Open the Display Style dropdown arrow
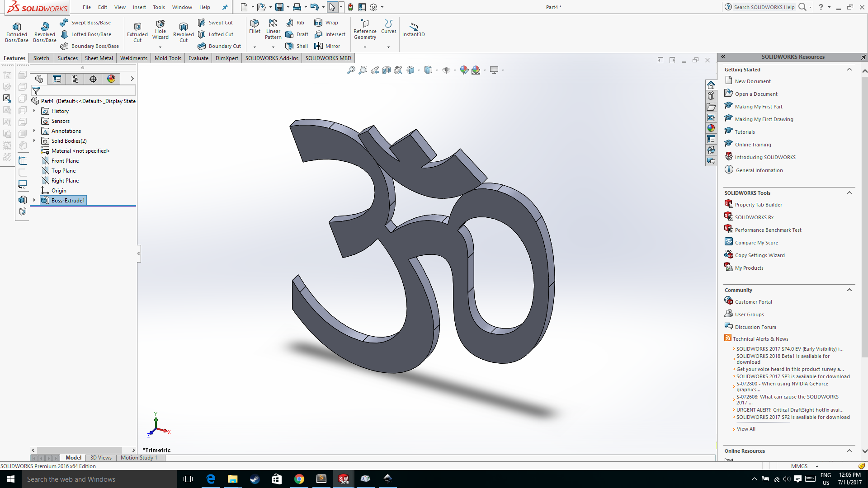Screen dimensions: 868x488 click(x=437, y=70)
